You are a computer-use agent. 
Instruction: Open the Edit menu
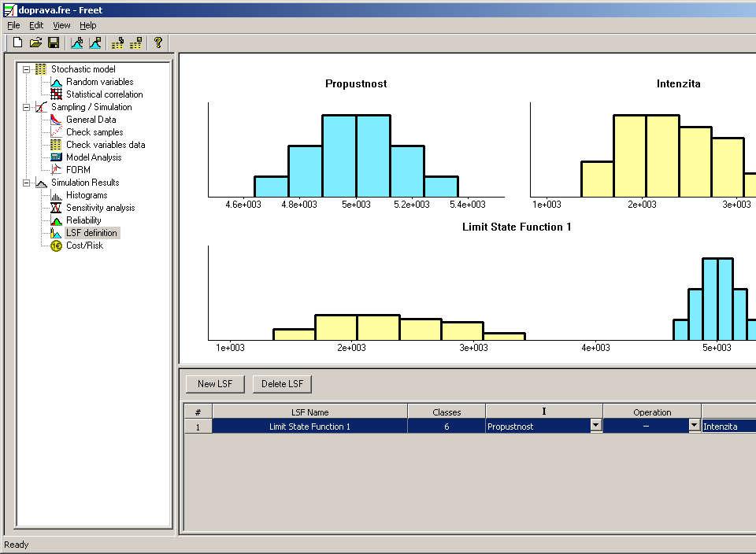pos(36,25)
